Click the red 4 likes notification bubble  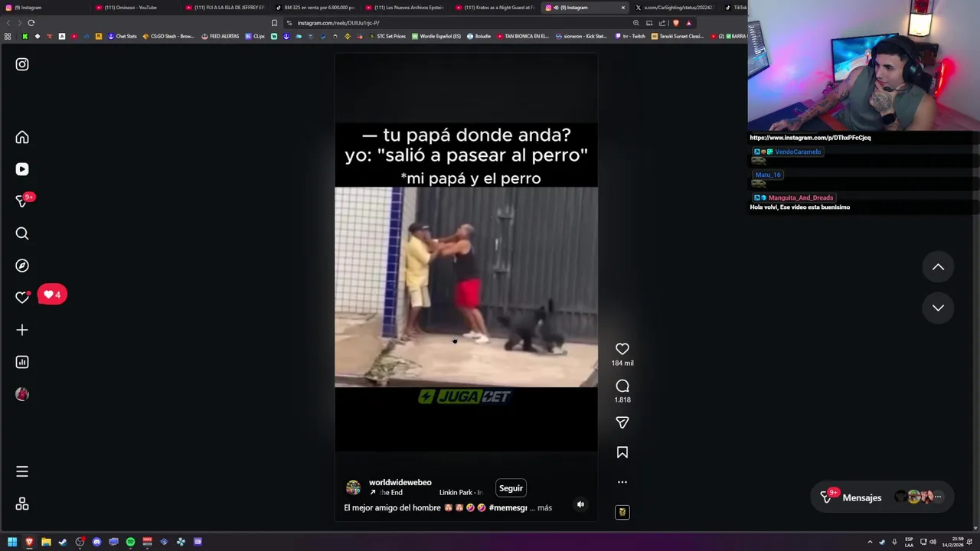click(52, 295)
